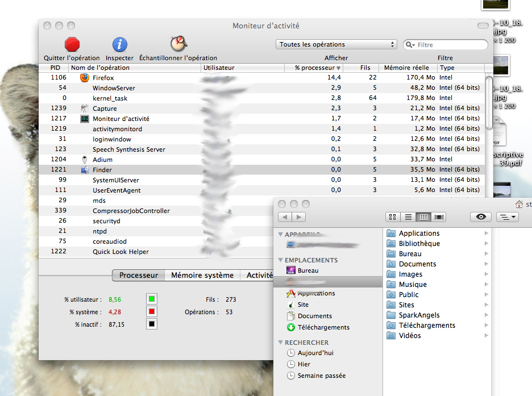
Task: Select the Adium process icon
Action: 85,160
